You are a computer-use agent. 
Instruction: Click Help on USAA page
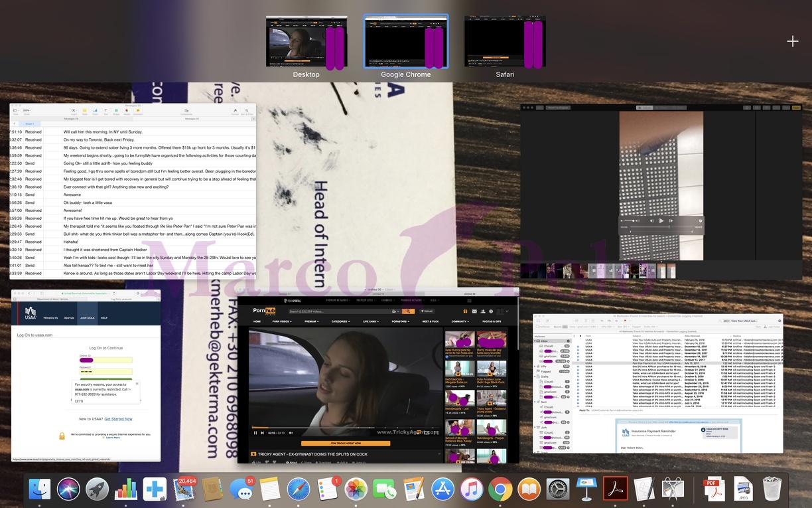(104, 318)
